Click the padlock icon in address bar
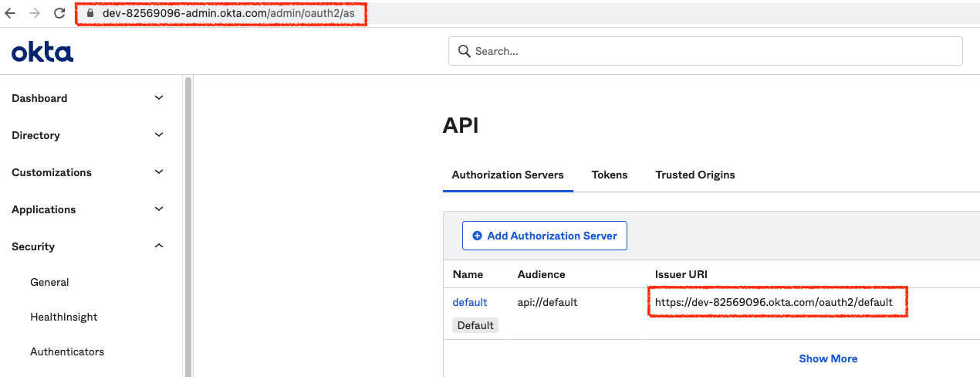The height and width of the screenshot is (377, 980). pos(91,13)
